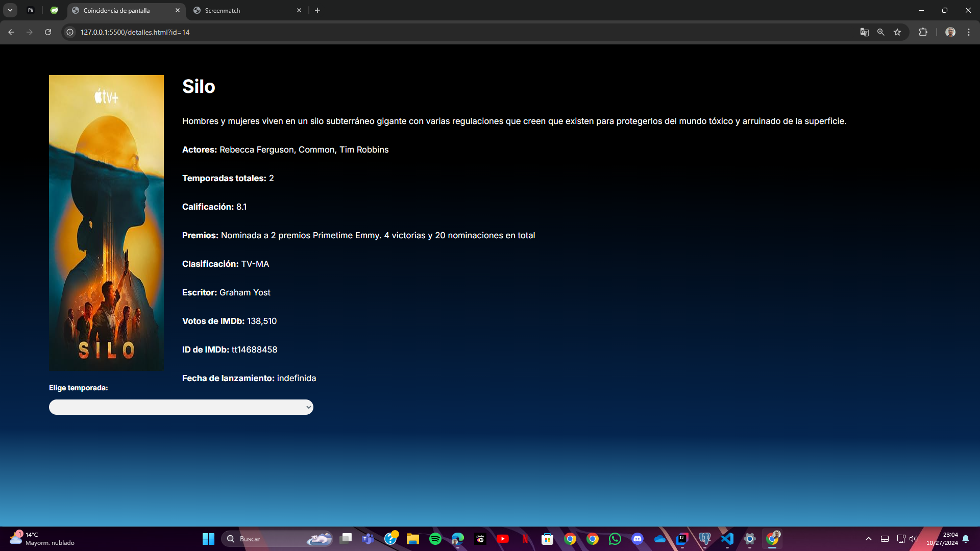Click the Actores line of text
Viewport: 980px width, 551px height.
pos(285,149)
